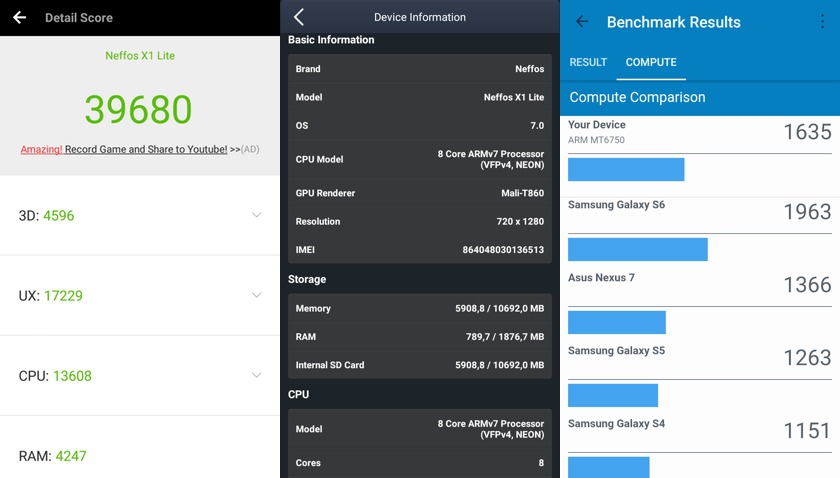
Task: Go back from Benchmark Results
Action: [582, 22]
